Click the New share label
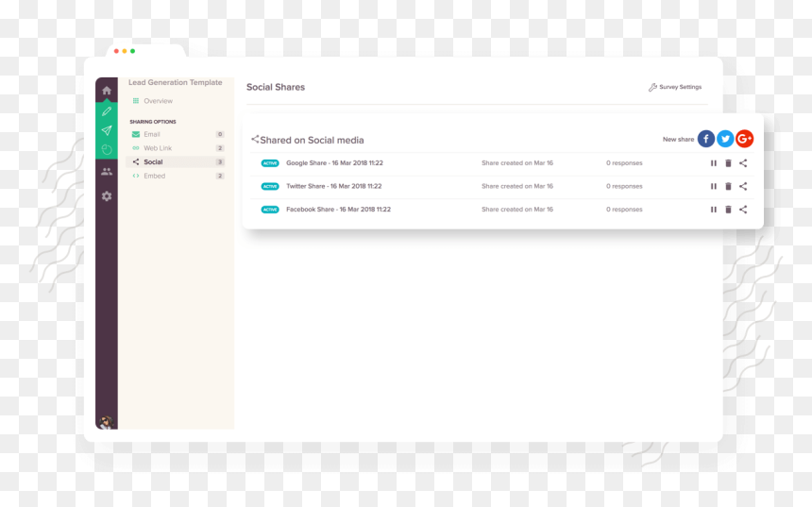Screen dimensions: 812x507 tap(678, 140)
